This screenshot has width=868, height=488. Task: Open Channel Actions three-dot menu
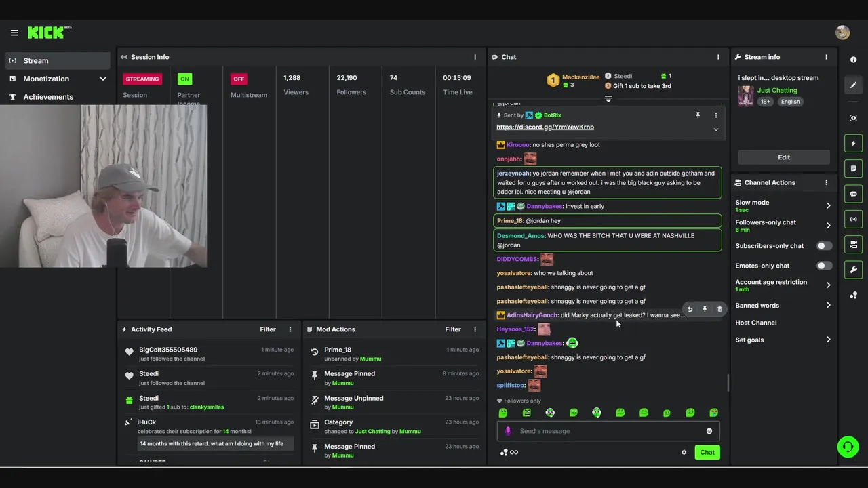click(826, 182)
